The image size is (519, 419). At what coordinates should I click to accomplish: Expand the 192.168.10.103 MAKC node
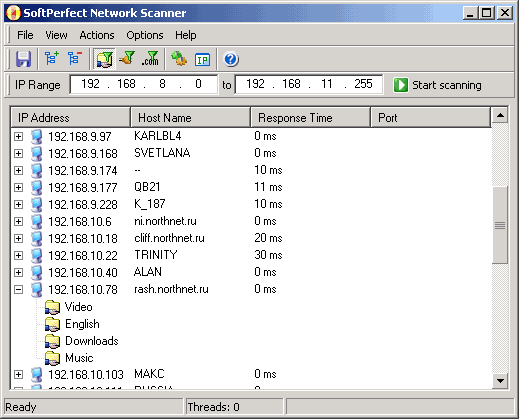[19, 374]
